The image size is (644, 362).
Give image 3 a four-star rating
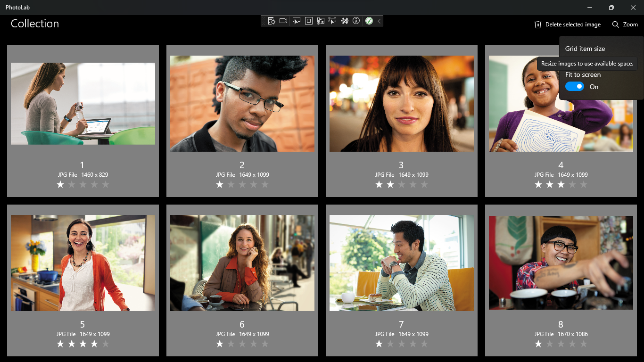pos(413,185)
